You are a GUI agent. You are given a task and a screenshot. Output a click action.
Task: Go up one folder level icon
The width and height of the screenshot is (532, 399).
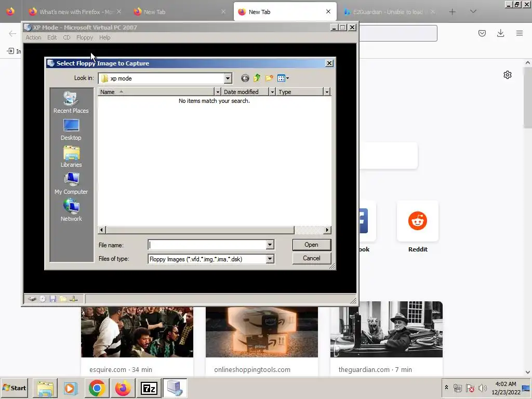[x=257, y=78]
